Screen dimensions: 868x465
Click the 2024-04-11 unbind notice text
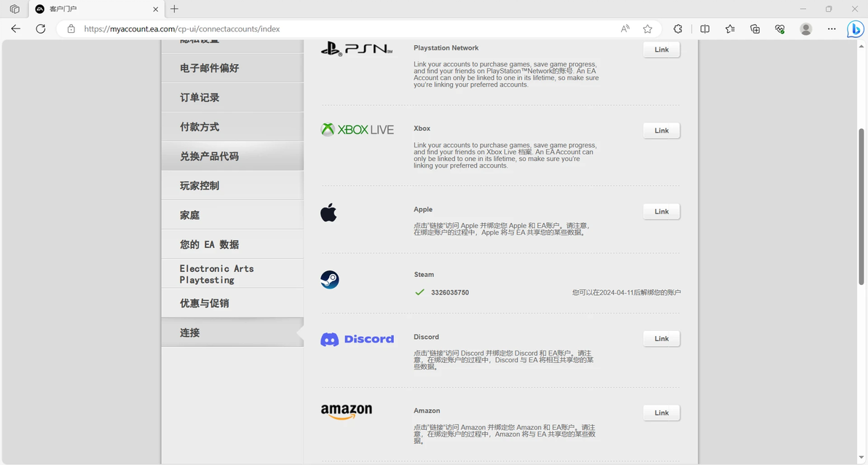626,293
